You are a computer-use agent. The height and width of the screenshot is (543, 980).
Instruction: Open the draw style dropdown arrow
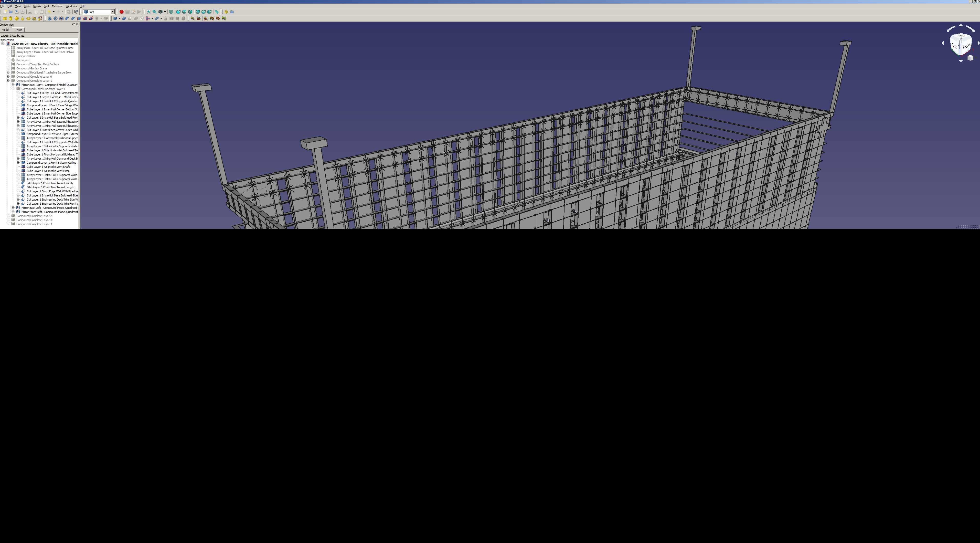(165, 12)
